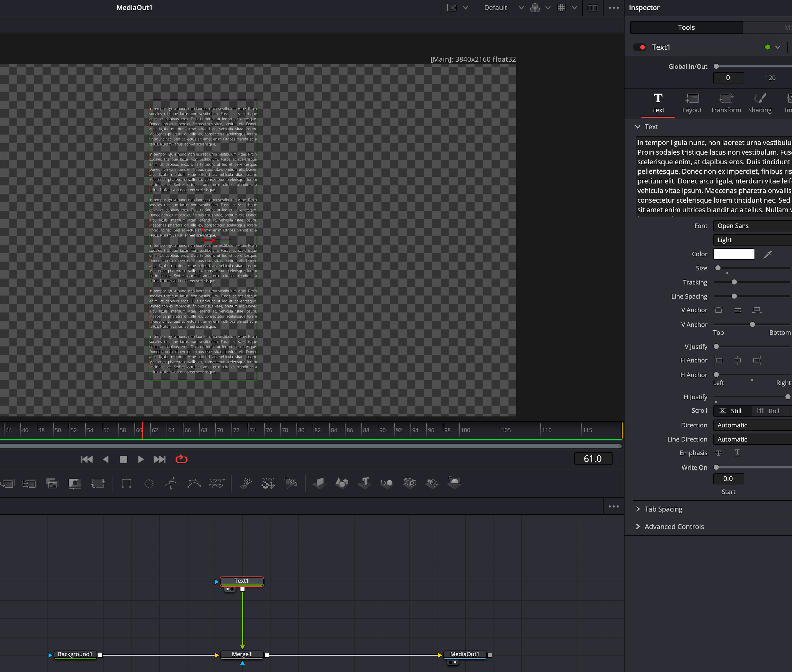
Task: Add a pMerge particle node from toolbar
Action: tap(268, 483)
